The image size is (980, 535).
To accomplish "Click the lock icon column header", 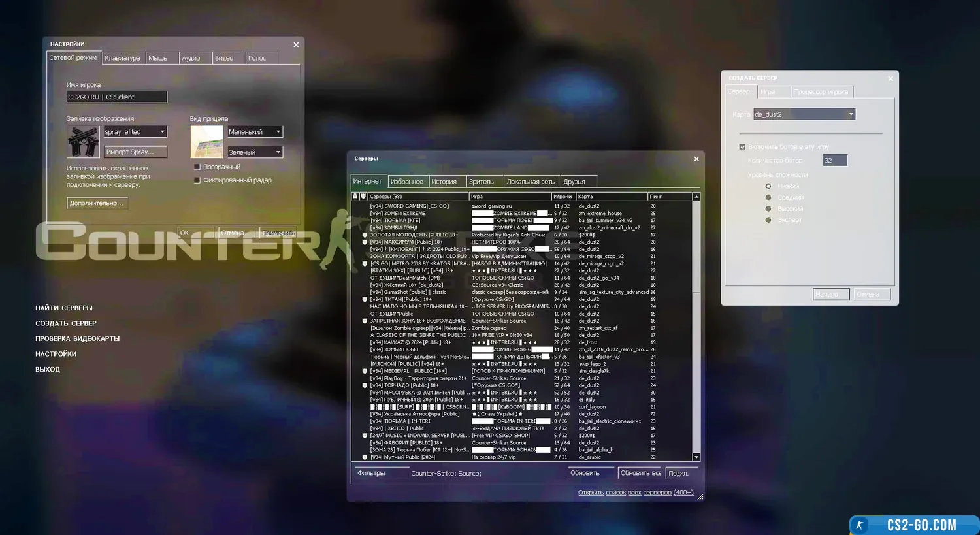I will point(355,196).
